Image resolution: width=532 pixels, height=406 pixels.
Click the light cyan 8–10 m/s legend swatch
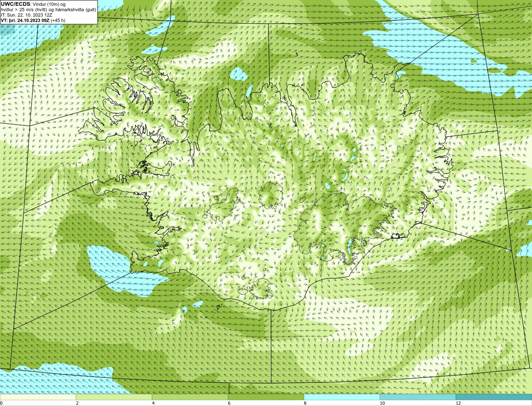[x=342, y=397]
